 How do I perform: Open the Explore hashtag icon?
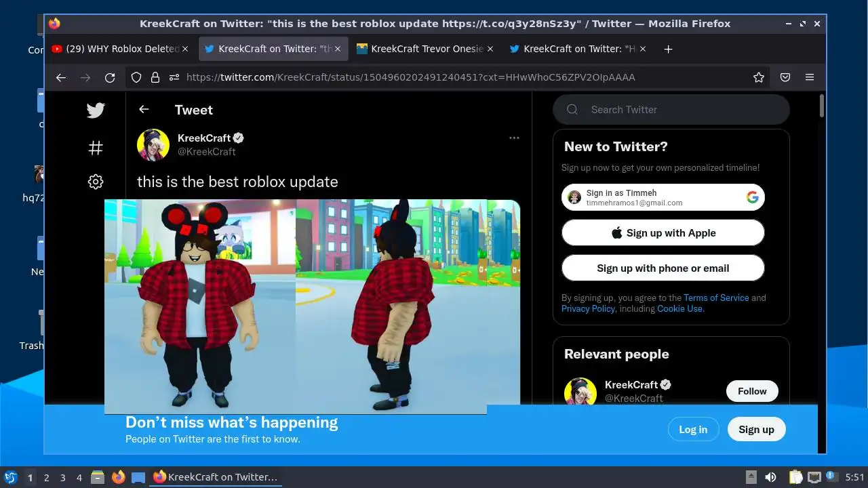tap(96, 147)
